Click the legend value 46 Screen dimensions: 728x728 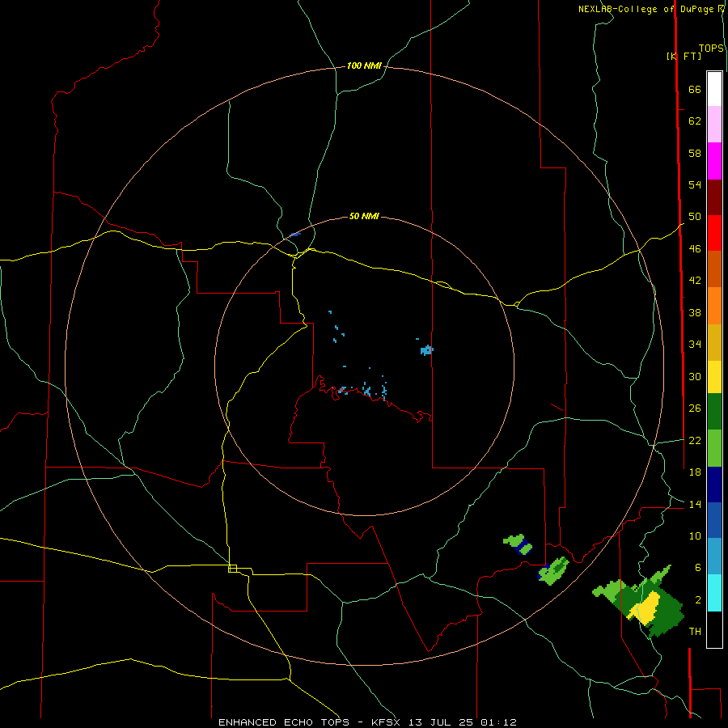(695, 249)
